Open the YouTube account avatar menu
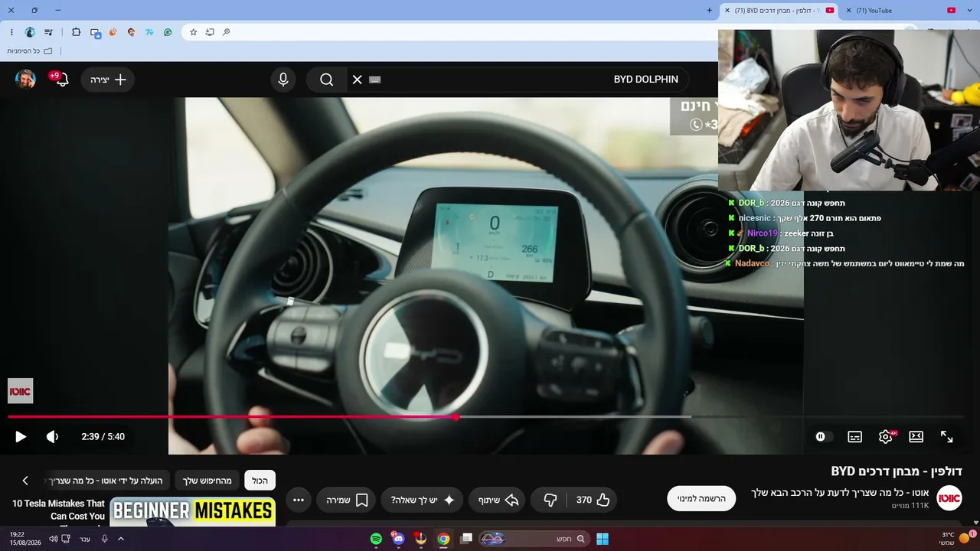 [x=26, y=80]
